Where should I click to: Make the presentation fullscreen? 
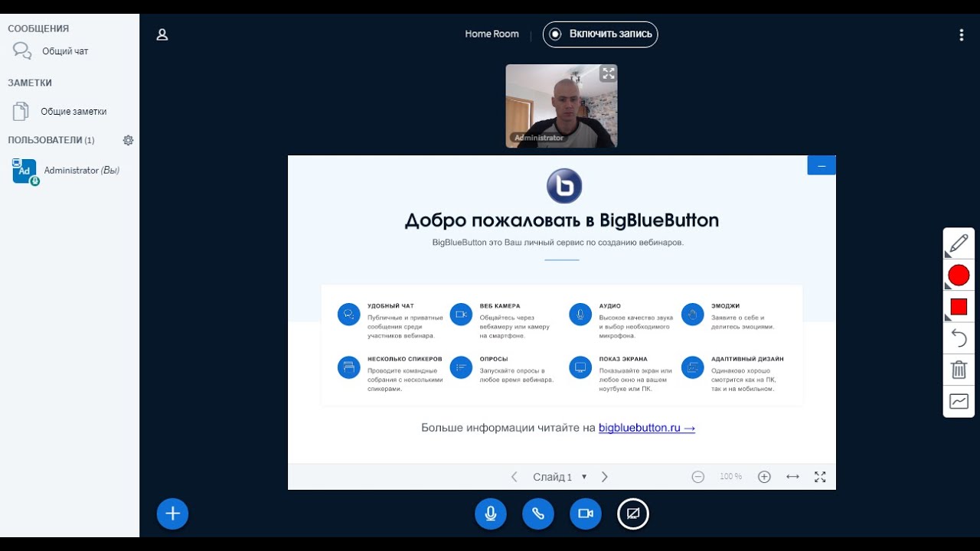tap(820, 477)
